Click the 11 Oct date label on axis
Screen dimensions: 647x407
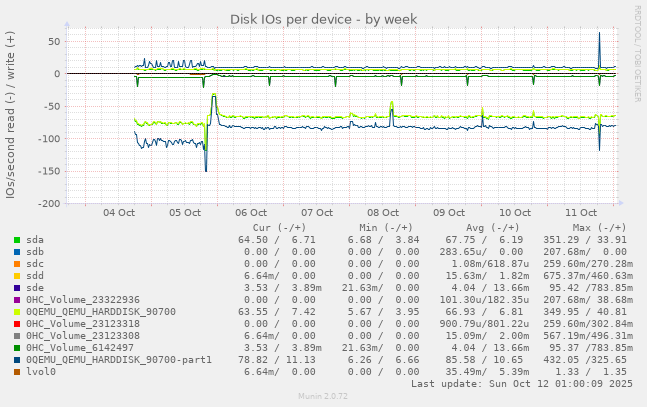coord(581,213)
